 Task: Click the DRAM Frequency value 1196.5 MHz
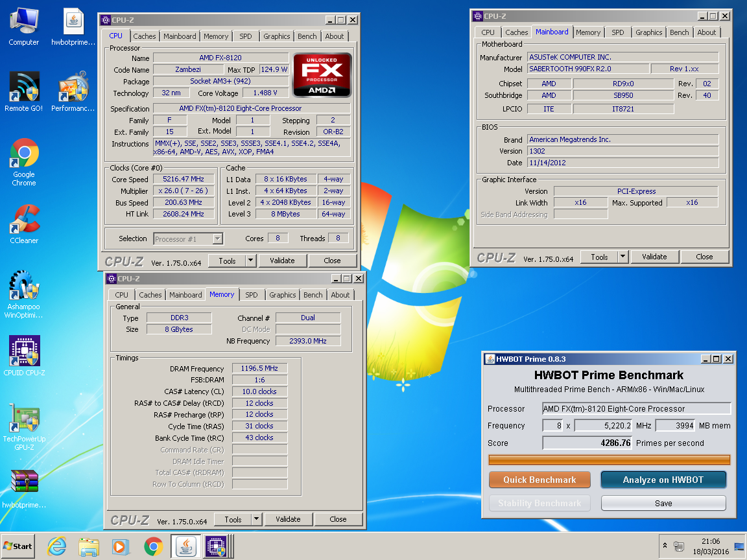pyautogui.click(x=259, y=368)
